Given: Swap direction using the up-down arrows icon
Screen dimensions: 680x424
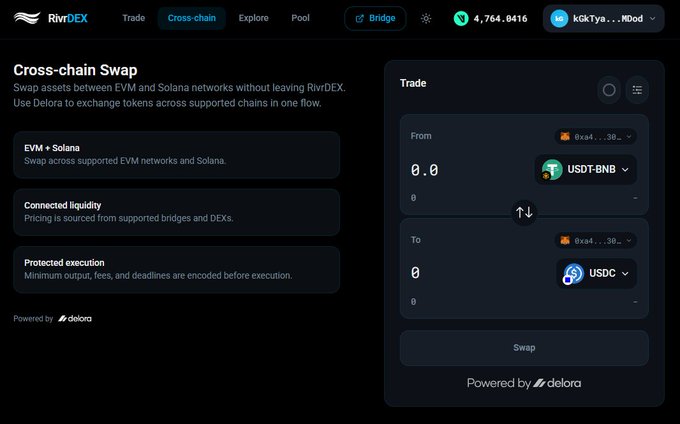Looking at the screenshot, I should (524, 212).
